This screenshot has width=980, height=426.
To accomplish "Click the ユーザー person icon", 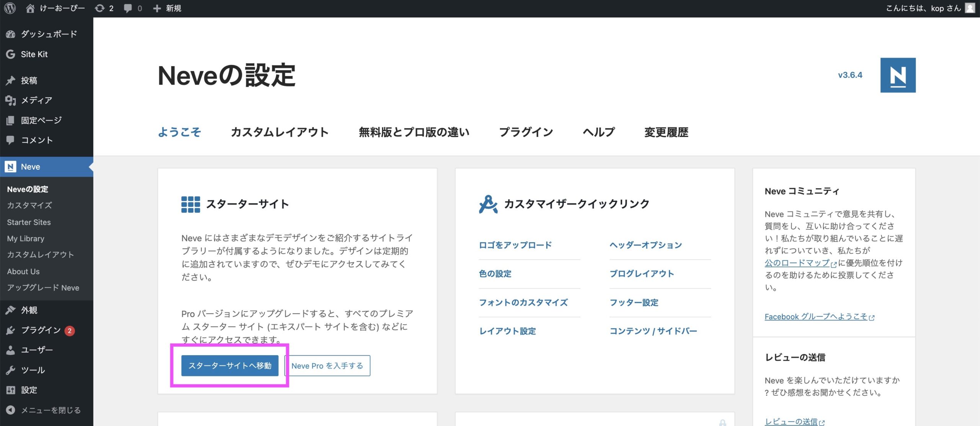I will click(11, 350).
